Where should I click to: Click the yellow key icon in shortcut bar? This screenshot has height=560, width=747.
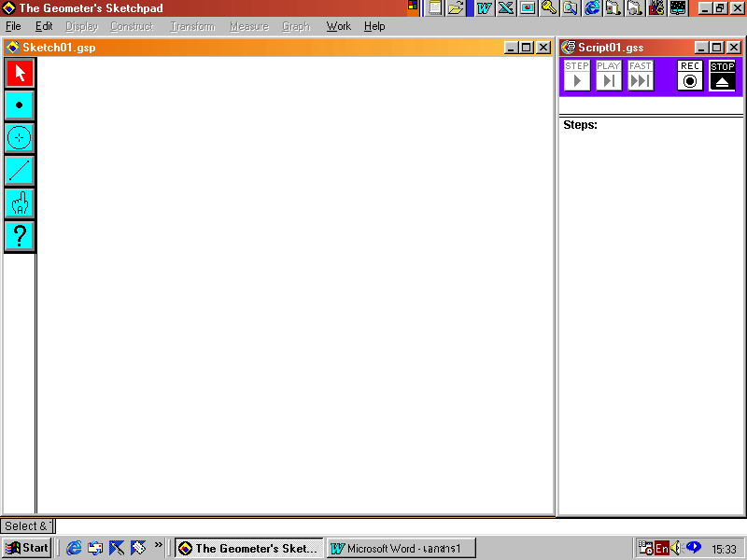549,8
